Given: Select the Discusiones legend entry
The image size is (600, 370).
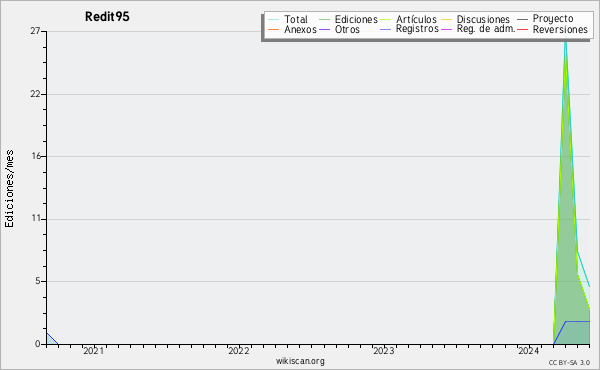Looking at the screenshot, I should pyautogui.click(x=475, y=19).
